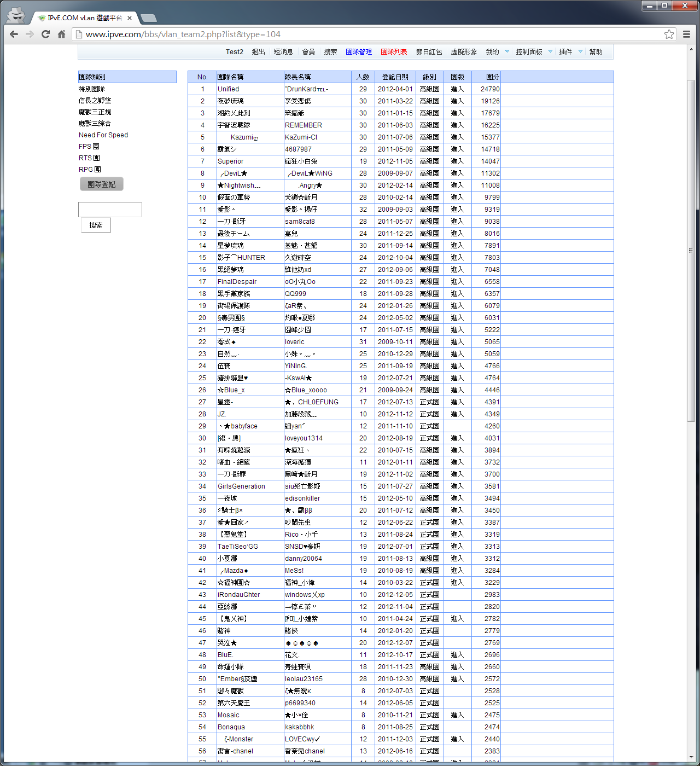Select team name GirlsGeneration
Viewport: 700px width, 766px height.
point(242,486)
